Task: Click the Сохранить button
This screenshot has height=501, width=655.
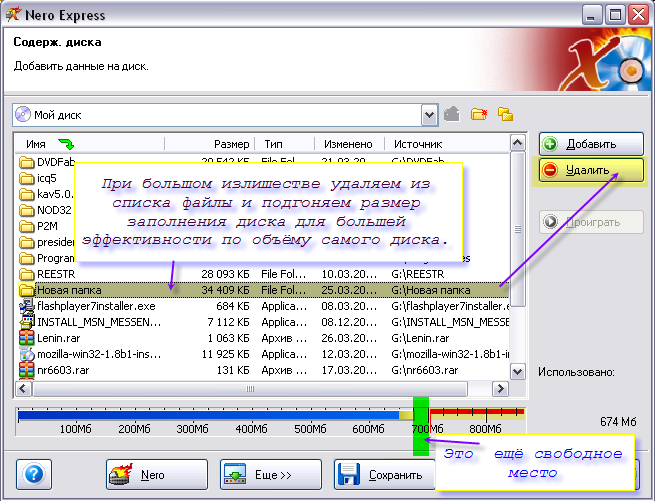Action: point(384,474)
